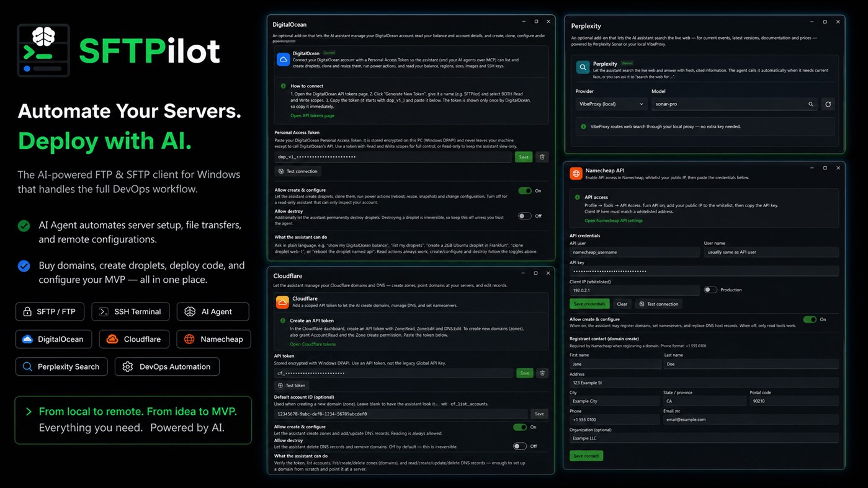Click the Address field 123 Example St

pos(704,383)
